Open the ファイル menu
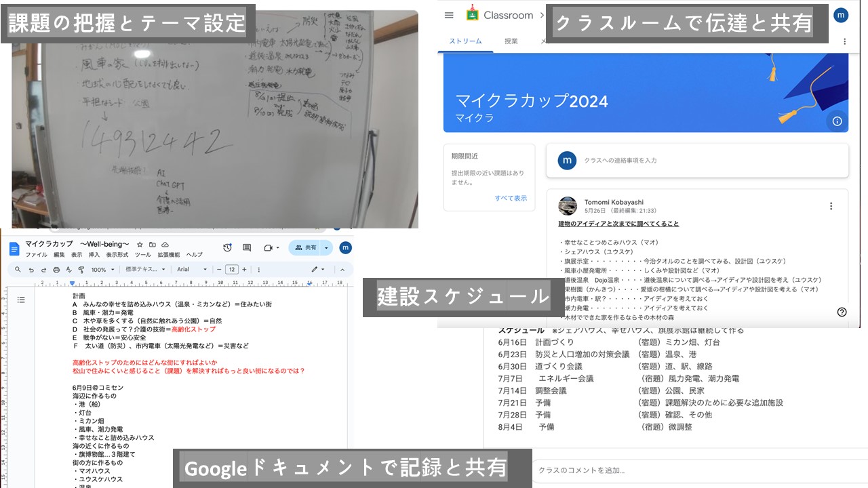The width and height of the screenshot is (868, 488). 36,255
